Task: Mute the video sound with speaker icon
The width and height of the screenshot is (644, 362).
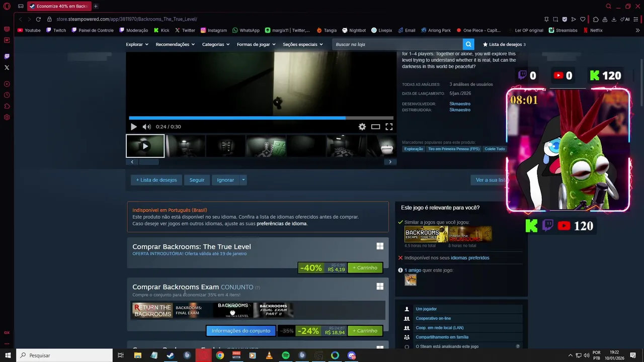Action: pyautogui.click(x=146, y=127)
